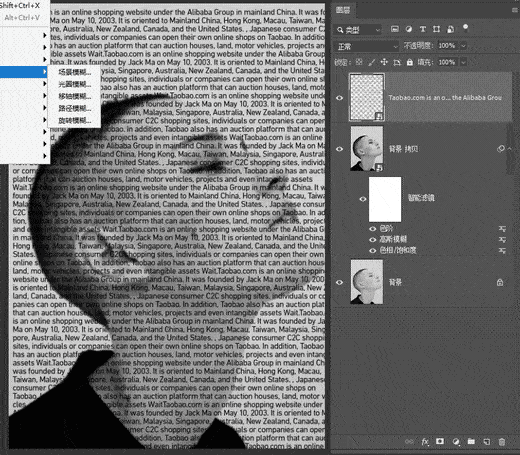Viewport: 520px width, 455px height.
Task: Choose 旋转模糊 from blur submenu
Action: coord(74,120)
